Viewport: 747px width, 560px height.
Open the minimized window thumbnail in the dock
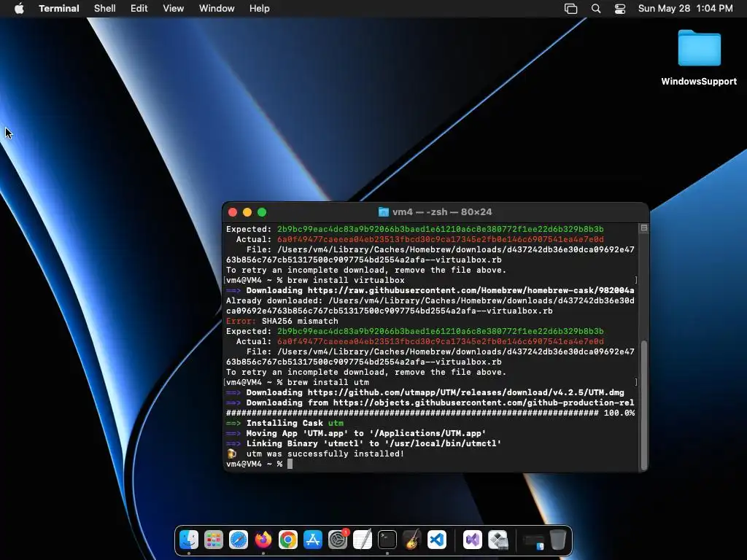(x=533, y=541)
